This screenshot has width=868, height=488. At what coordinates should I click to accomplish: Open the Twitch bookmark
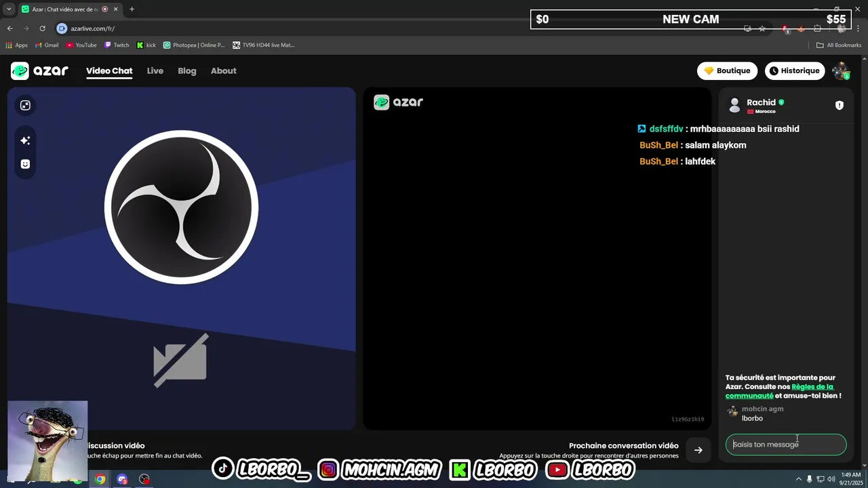(x=117, y=45)
